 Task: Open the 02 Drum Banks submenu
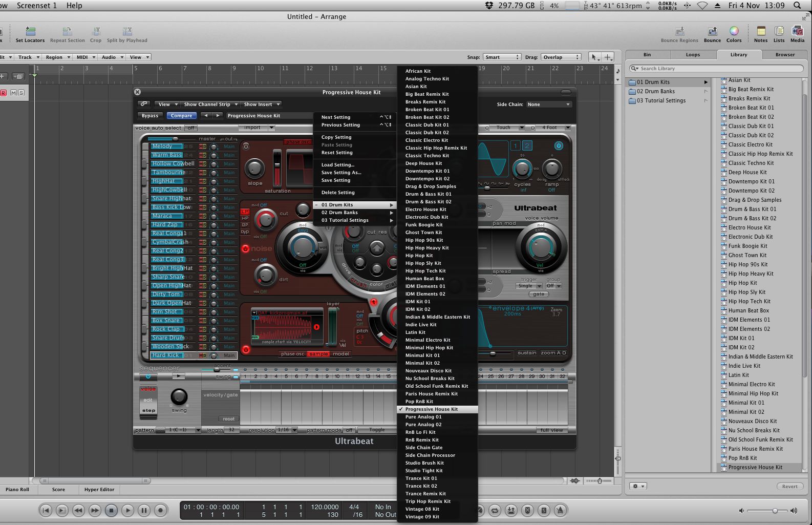pos(355,213)
